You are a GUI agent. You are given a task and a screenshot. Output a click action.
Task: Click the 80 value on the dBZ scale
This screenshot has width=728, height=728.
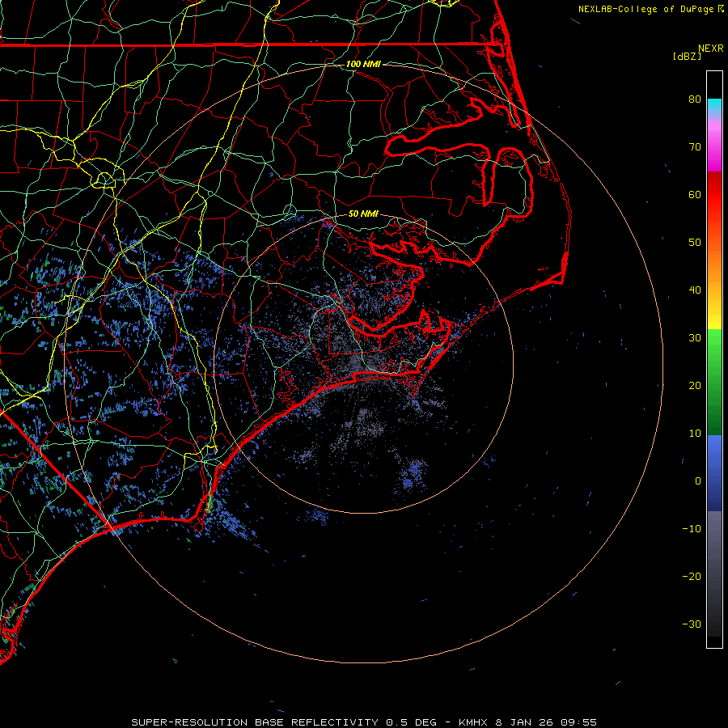(695, 99)
